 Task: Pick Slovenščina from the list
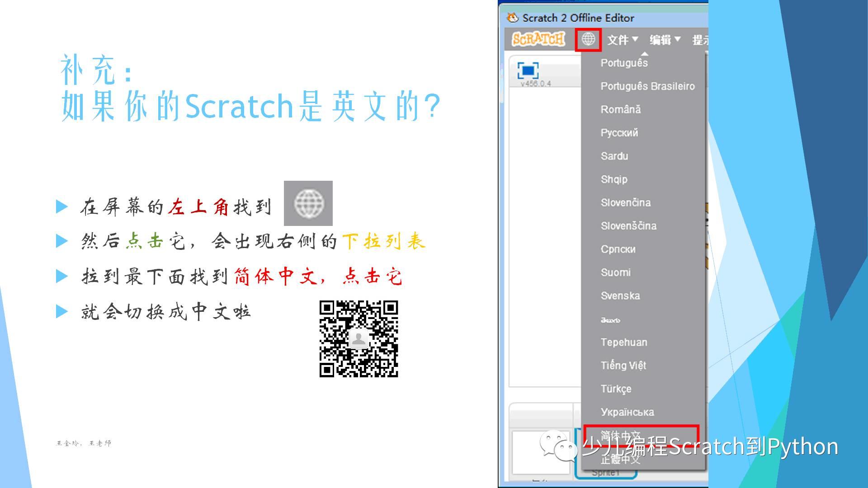pos(628,226)
